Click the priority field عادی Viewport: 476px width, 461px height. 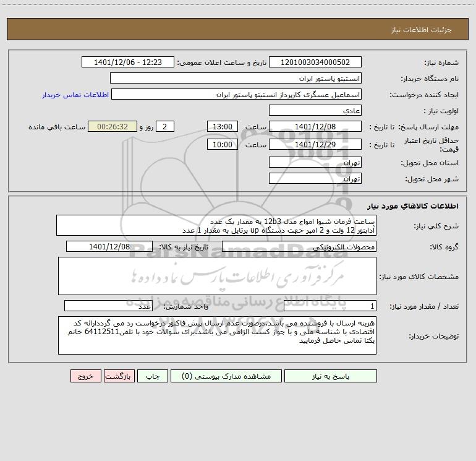(315, 110)
